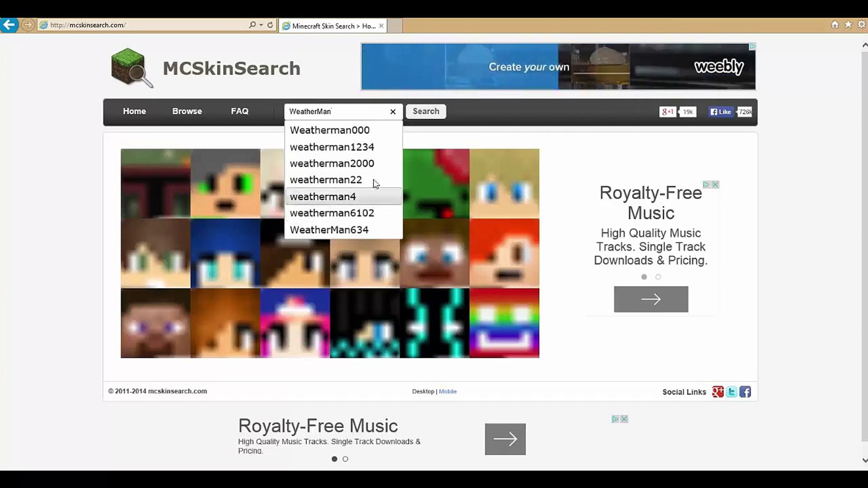Click the Search button
The width and height of the screenshot is (868, 488).
(425, 111)
